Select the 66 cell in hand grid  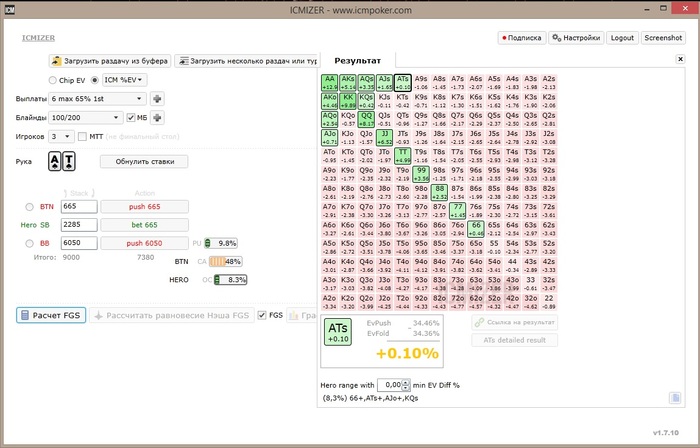tap(476, 229)
